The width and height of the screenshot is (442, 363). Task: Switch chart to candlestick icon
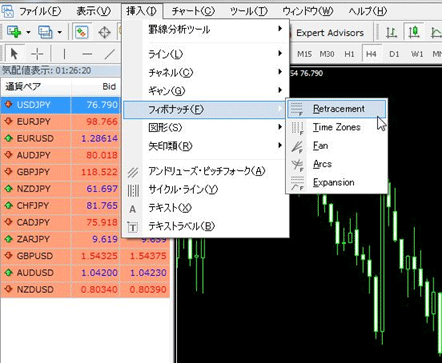pyautogui.click(x=414, y=32)
